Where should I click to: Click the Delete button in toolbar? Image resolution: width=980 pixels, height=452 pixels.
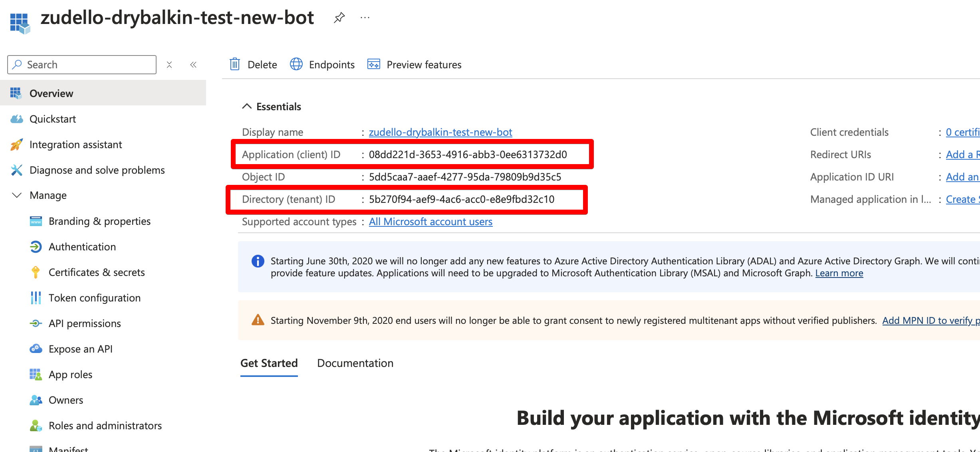(253, 64)
